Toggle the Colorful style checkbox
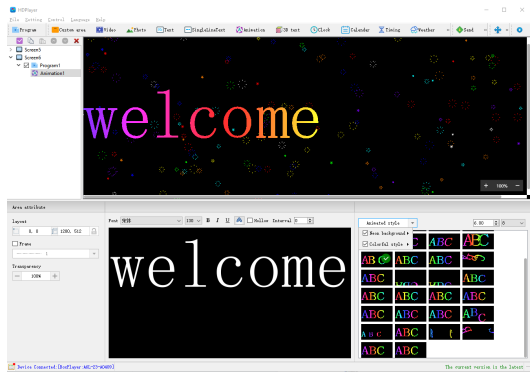 [x=365, y=244]
